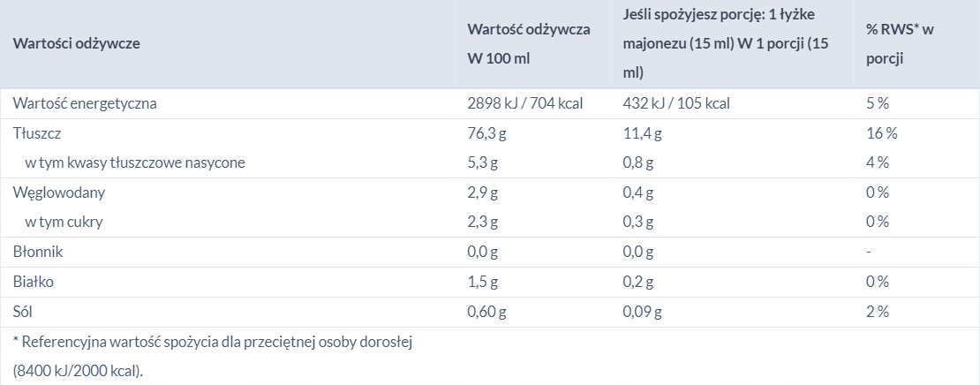Click the '% RWS* w porcji' header
The image size is (980, 385).
point(900,44)
